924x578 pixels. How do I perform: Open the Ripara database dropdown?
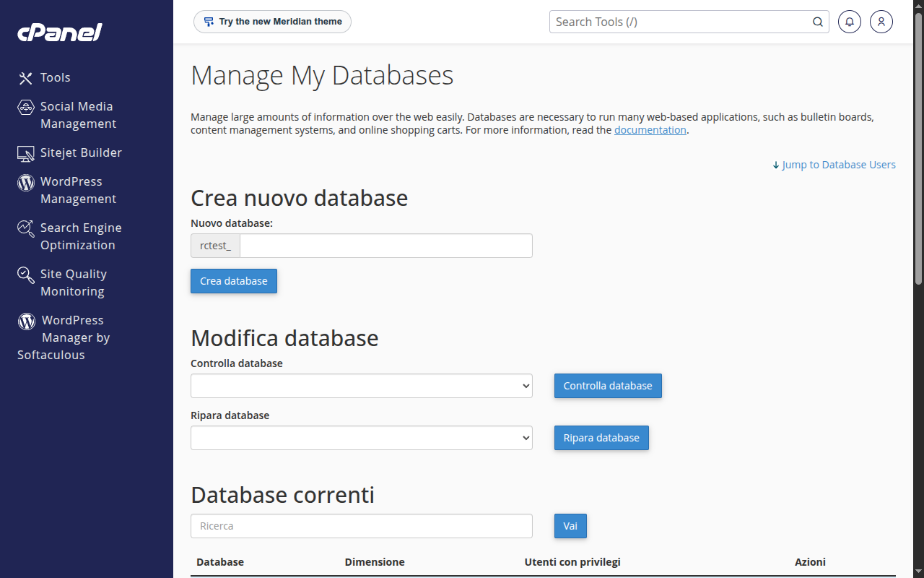click(362, 438)
